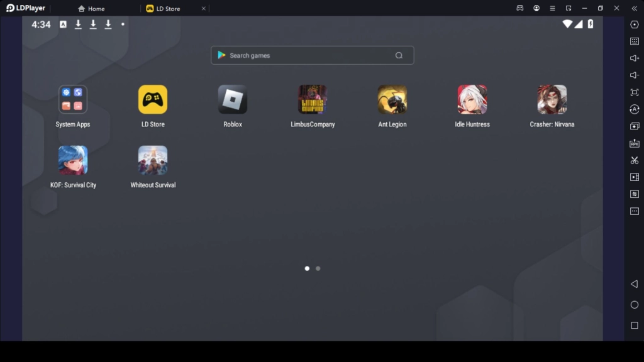Image resolution: width=644 pixels, height=362 pixels.
Task: Collapse the right sidebar with double chevron
Action: coord(634,8)
